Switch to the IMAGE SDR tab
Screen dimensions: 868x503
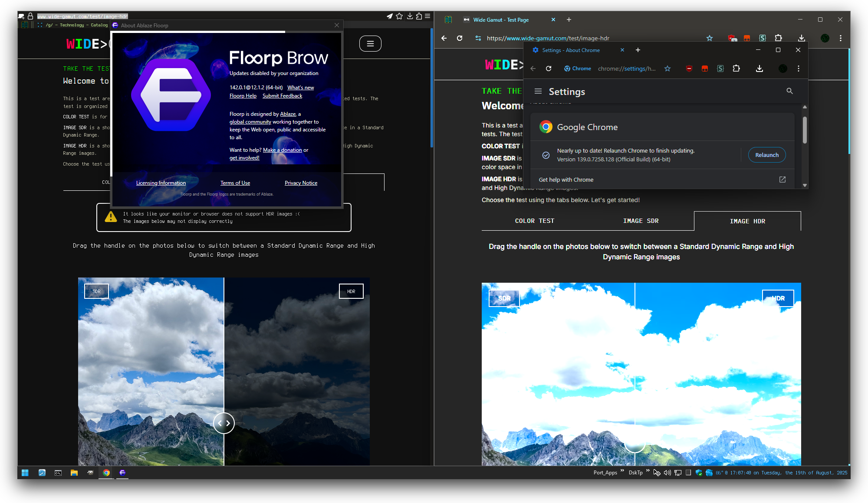[x=641, y=221]
